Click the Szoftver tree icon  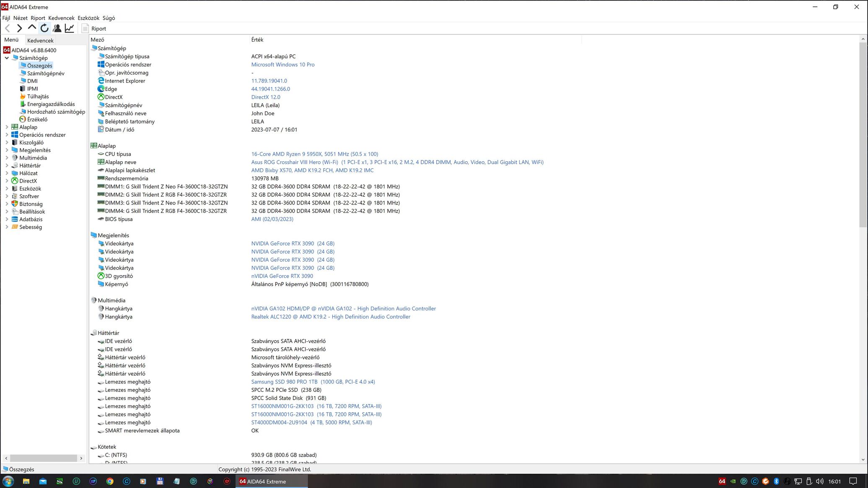click(15, 196)
